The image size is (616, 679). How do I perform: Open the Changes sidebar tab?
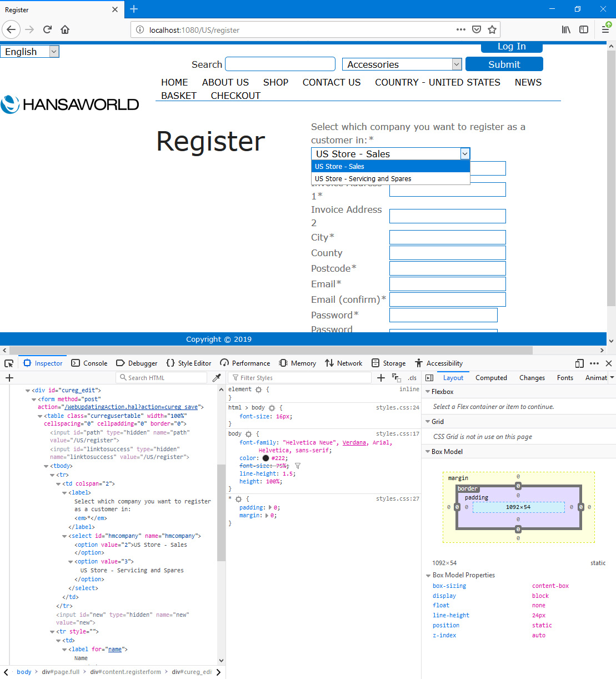(532, 378)
